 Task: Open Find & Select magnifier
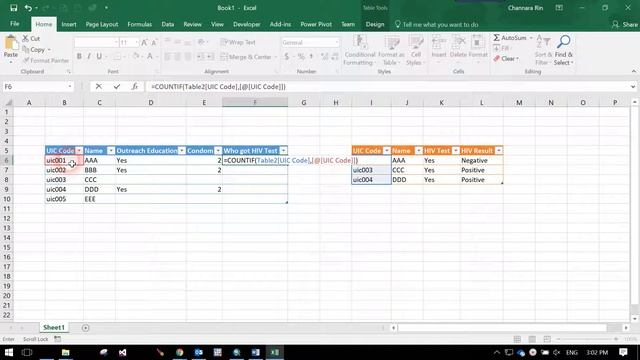point(564,41)
